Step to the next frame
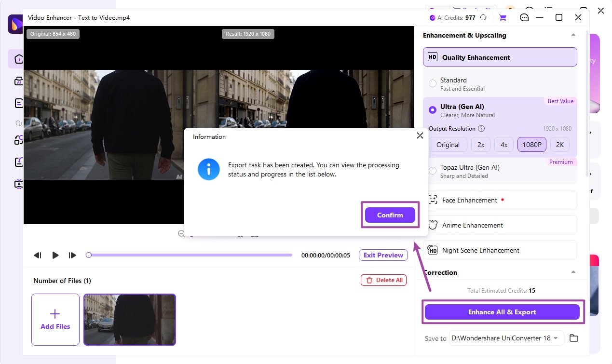This screenshot has width=612, height=364. point(72,255)
